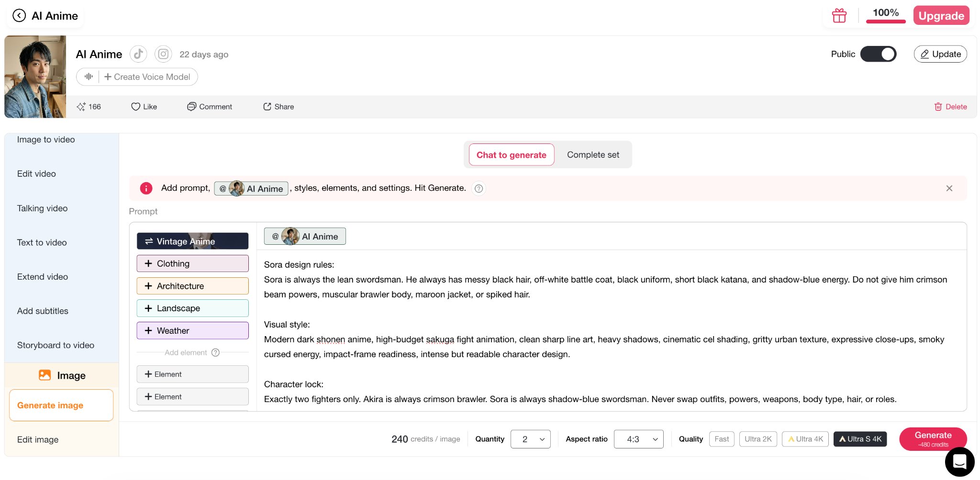980x480 pixels.
Task: Click the Share icon
Action: coord(267,107)
